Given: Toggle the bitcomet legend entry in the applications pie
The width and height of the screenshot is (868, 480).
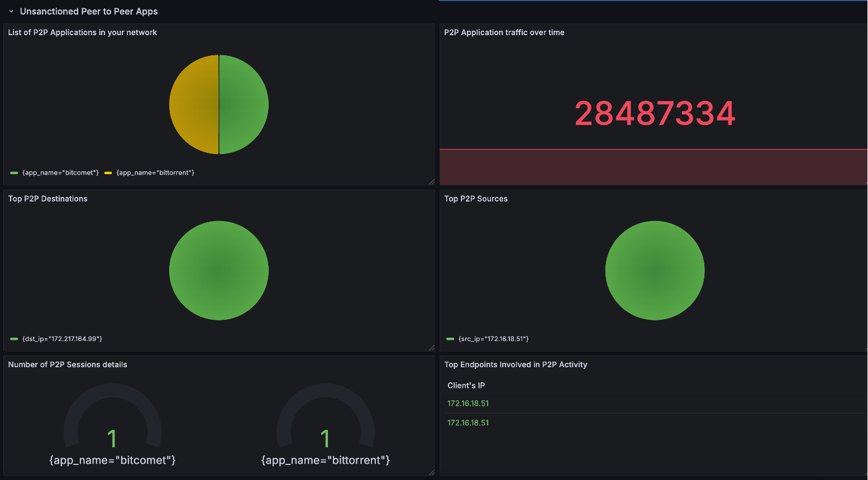Looking at the screenshot, I should click(60, 173).
